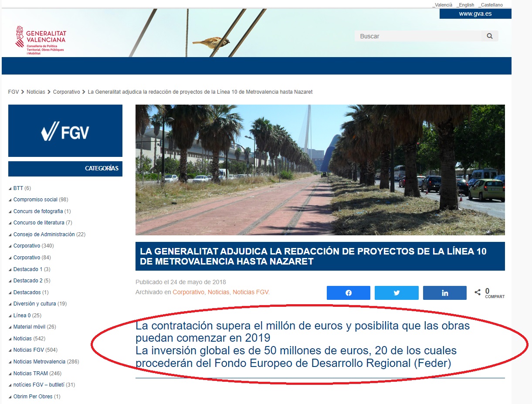Expand arrow beside Concurso de literatura
The height and width of the screenshot is (404, 532).
10,223
